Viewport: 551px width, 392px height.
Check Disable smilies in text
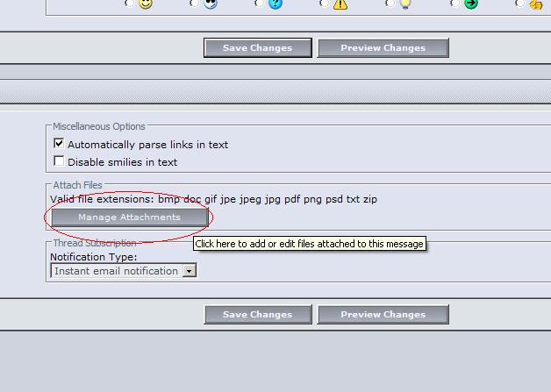point(59,160)
